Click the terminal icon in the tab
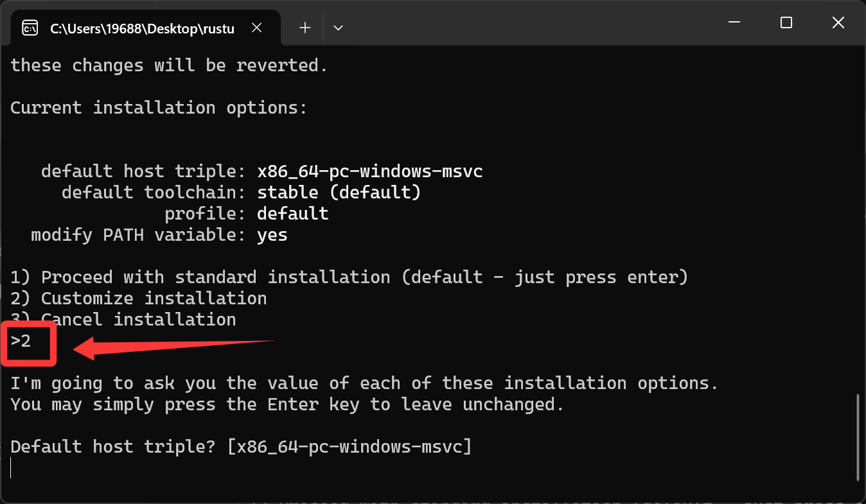The width and height of the screenshot is (866, 504). [x=30, y=28]
